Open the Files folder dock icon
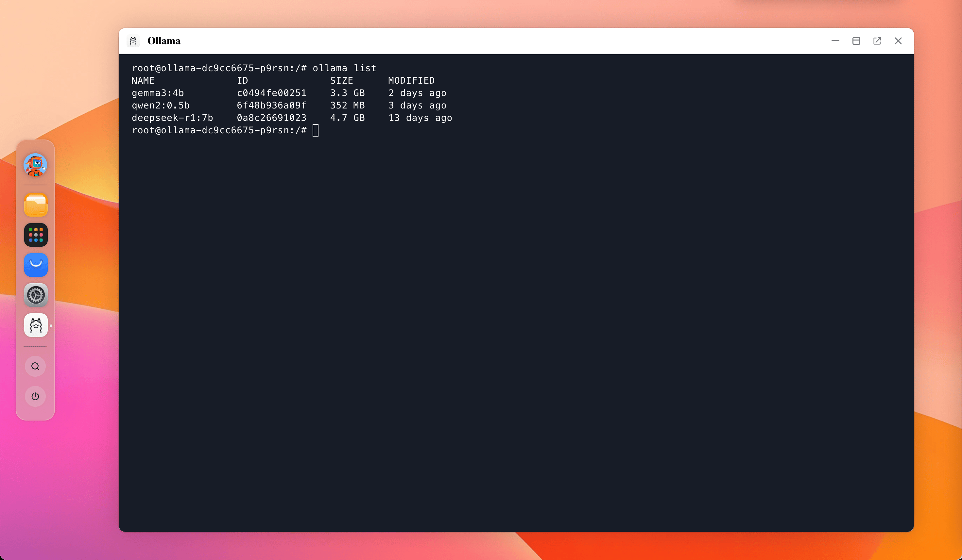The image size is (962, 560). (36, 205)
